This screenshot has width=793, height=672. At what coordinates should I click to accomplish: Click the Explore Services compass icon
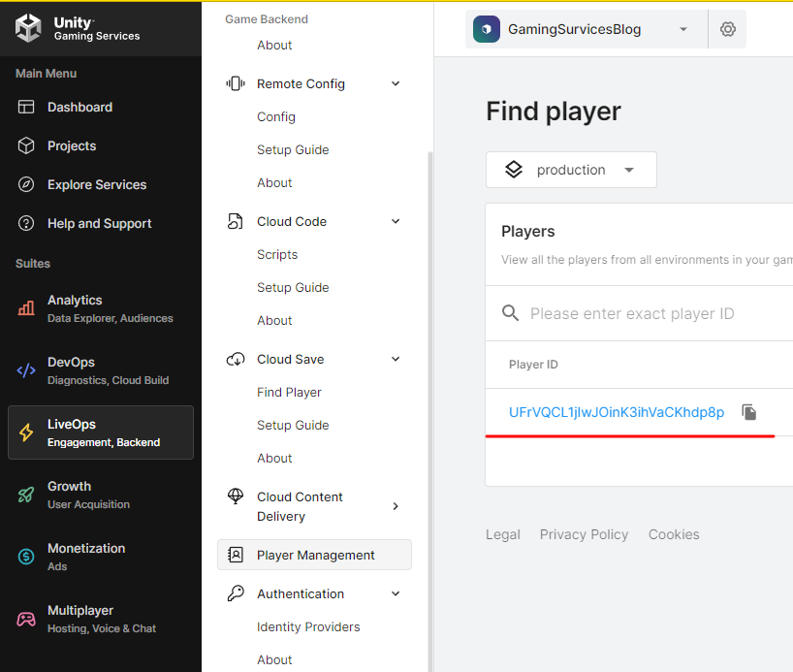point(26,184)
